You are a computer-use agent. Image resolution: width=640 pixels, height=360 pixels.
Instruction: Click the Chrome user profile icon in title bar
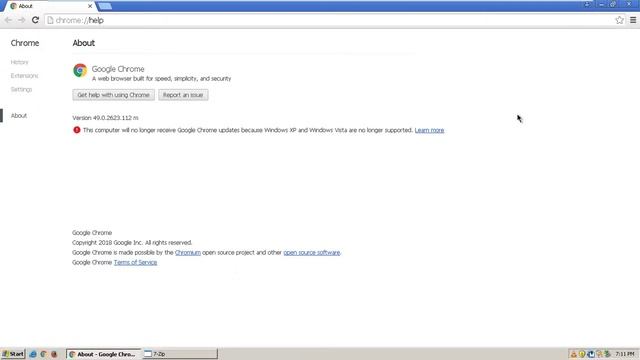587,4
